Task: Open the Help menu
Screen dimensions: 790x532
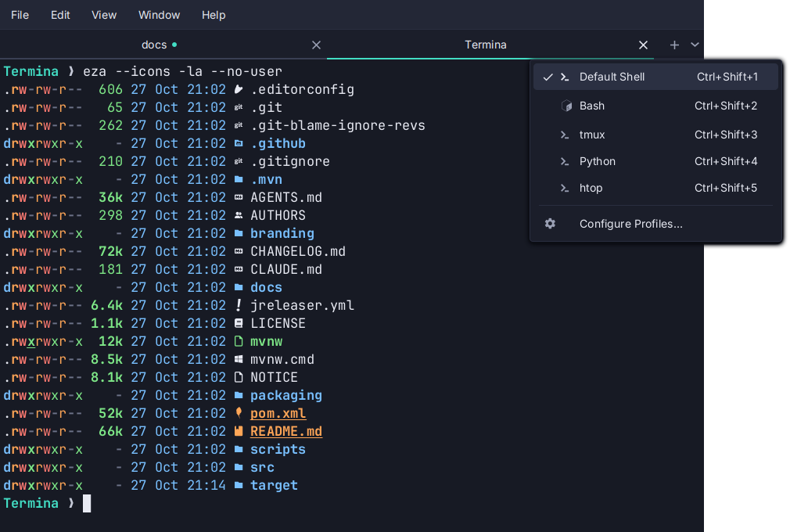Action: (x=213, y=15)
